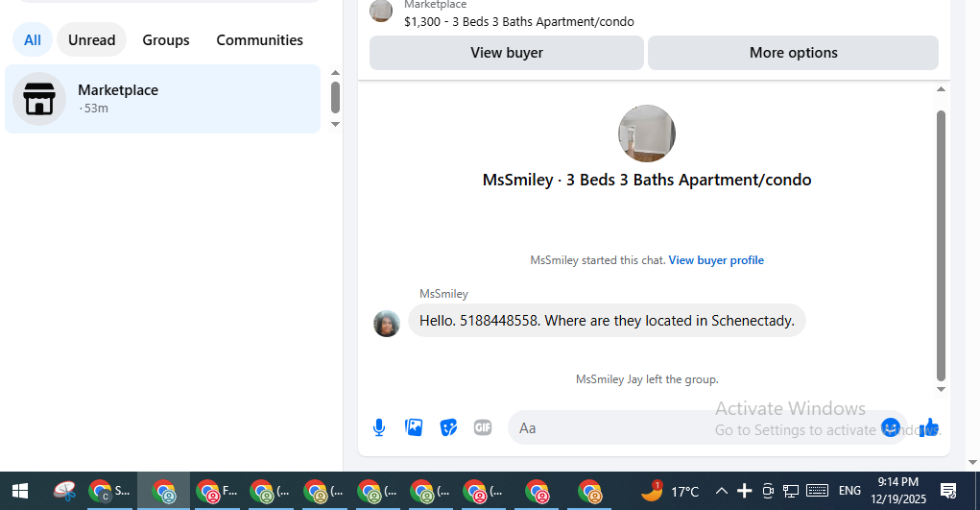The width and height of the screenshot is (980, 510).
Task: Click the chat list scrollbar thumb
Action: [336, 98]
